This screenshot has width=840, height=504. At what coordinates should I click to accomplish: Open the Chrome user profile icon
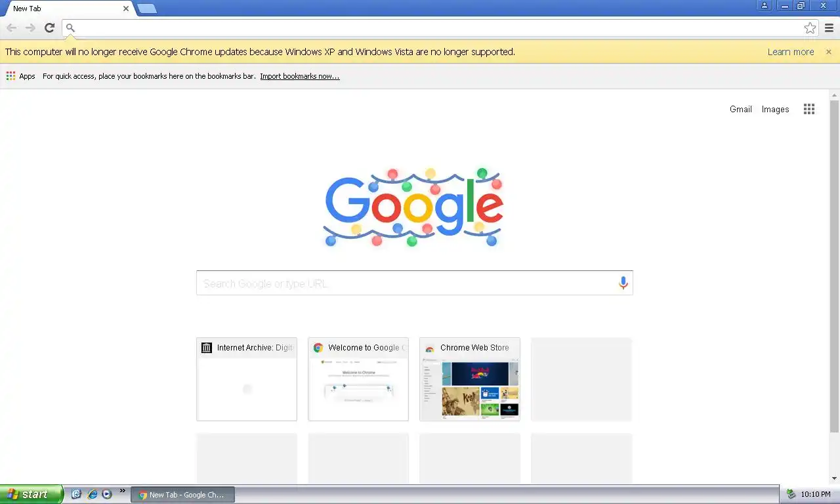click(765, 6)
